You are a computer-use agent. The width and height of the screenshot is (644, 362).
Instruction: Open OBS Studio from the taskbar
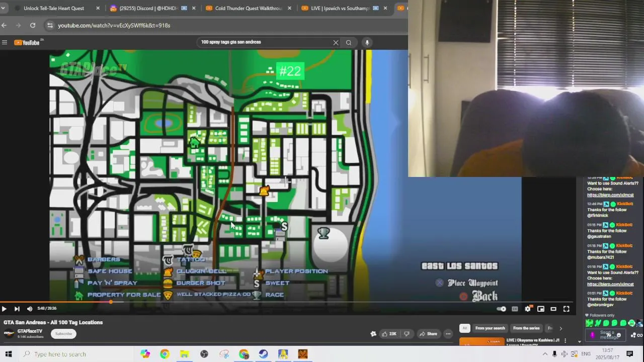pyautogui.click(x=204, y=354)
